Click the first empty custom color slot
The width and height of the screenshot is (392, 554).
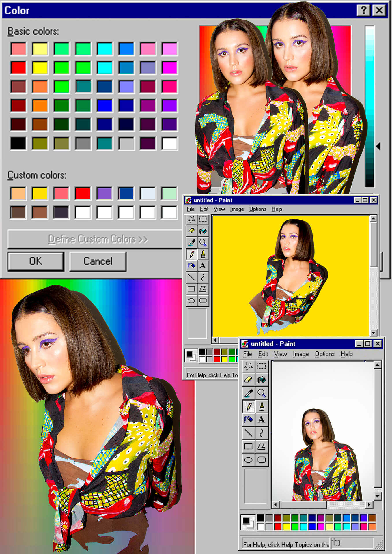(x=83, y=212)
